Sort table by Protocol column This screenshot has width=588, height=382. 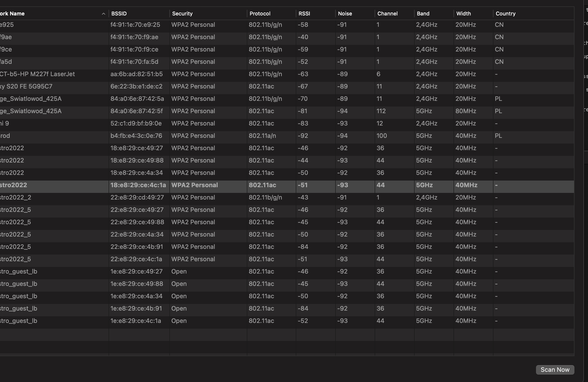click(260, 14)
